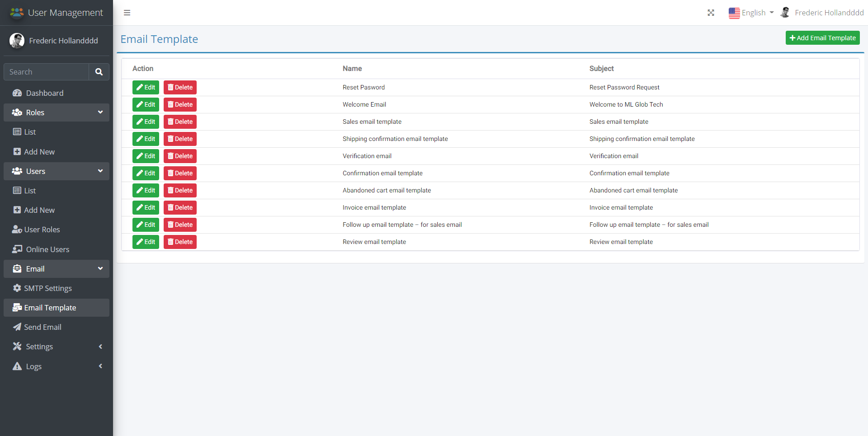The width and height of the screenshot is (868, 436).
Task: Edit the Verification email template
Action: point(146,156)
